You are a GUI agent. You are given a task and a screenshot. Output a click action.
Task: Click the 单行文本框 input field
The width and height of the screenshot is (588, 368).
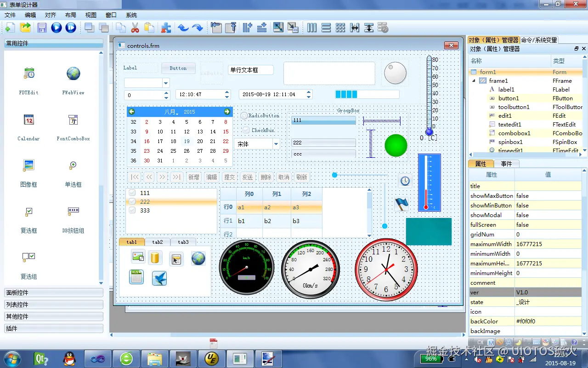(x=251, y=70)
